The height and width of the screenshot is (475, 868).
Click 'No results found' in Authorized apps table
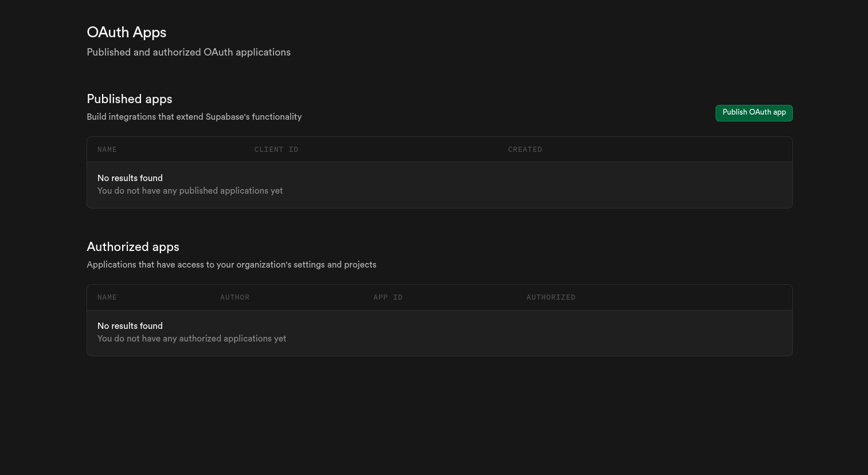click(130, 326)
